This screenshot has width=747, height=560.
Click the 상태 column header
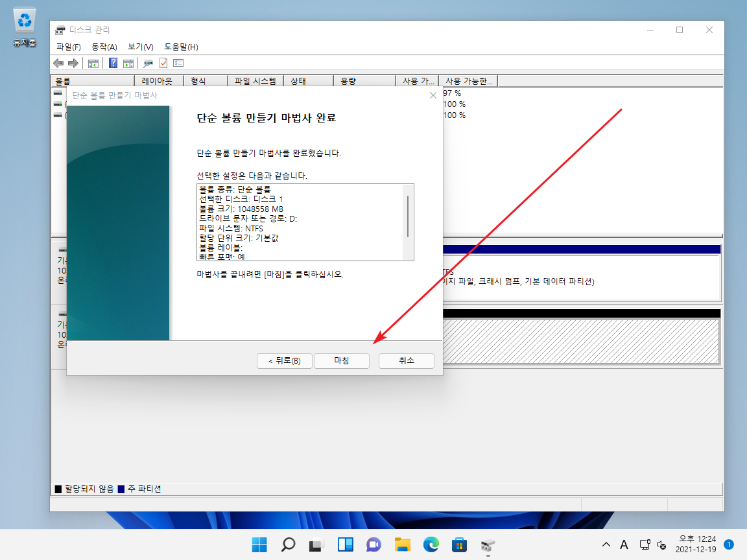click(x=309, y=81)
